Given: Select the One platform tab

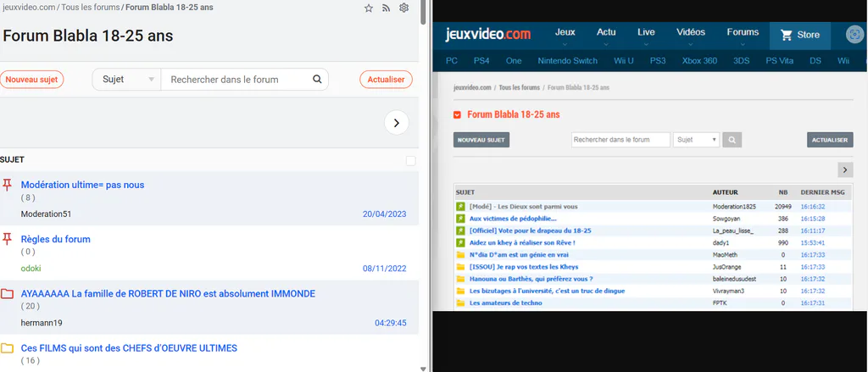Looking at the screenshot, I should [x=514, y=61].
